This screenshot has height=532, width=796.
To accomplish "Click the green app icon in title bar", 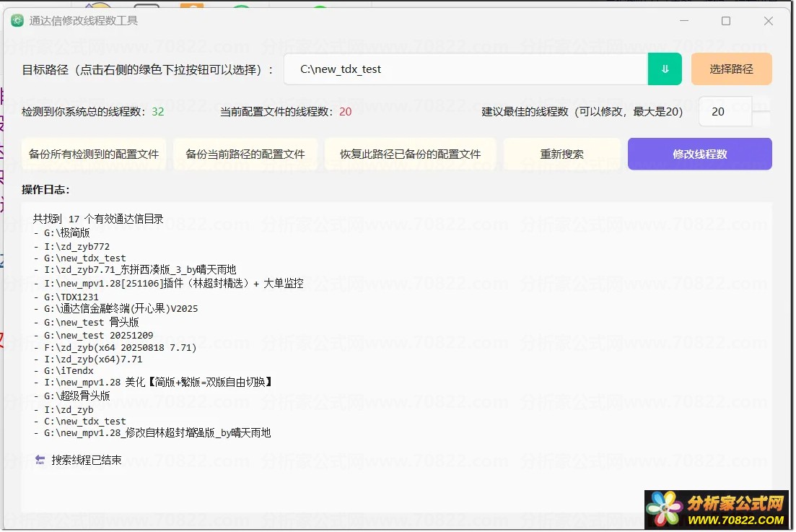I will pyautogui.click(x=17, y=21).
